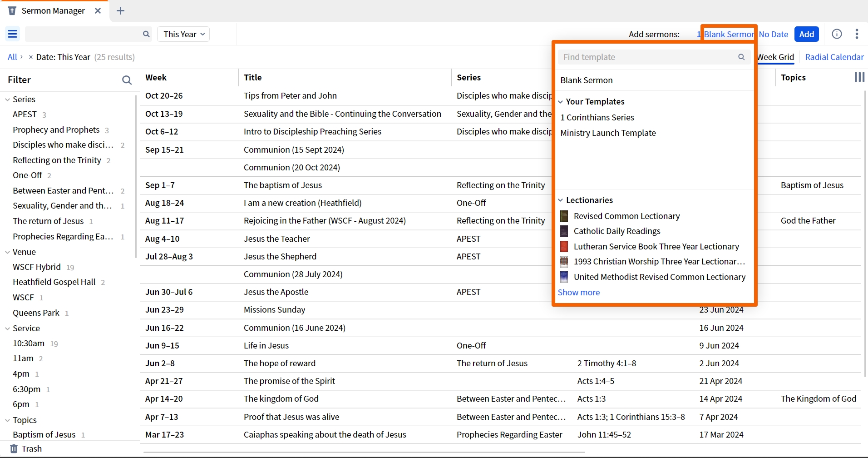Open sermon Tips from Peter and John
Image resolution: width=868 pixels, height=458 pixels.
pos(290,96)
